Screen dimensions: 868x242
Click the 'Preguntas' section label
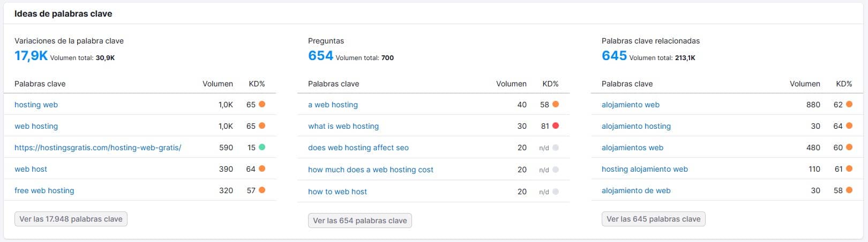326,41
